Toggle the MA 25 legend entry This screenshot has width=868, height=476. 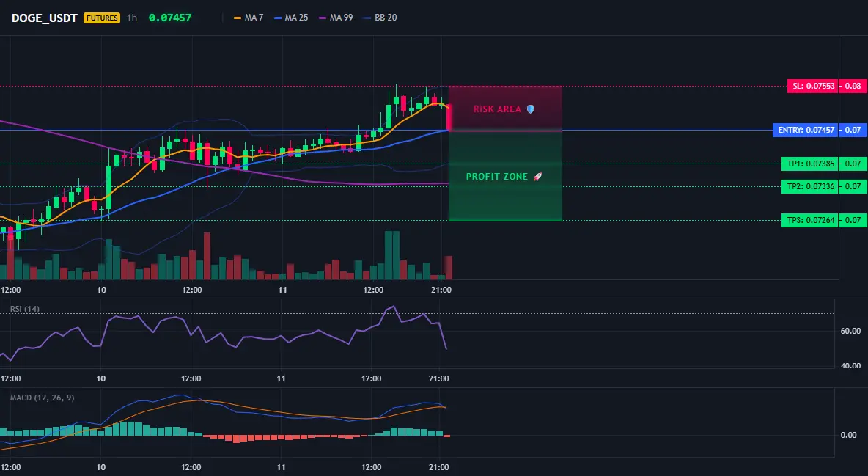[290, 18]
